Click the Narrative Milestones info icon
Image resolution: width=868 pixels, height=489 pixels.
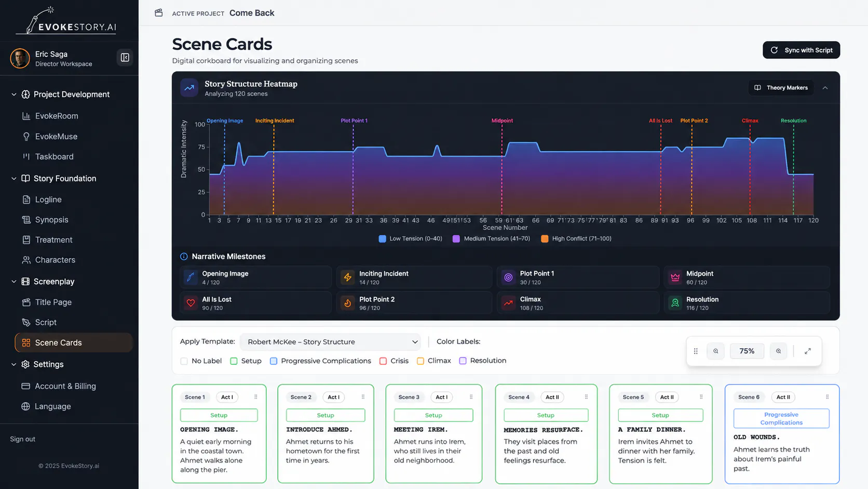[x=184, y=256]
